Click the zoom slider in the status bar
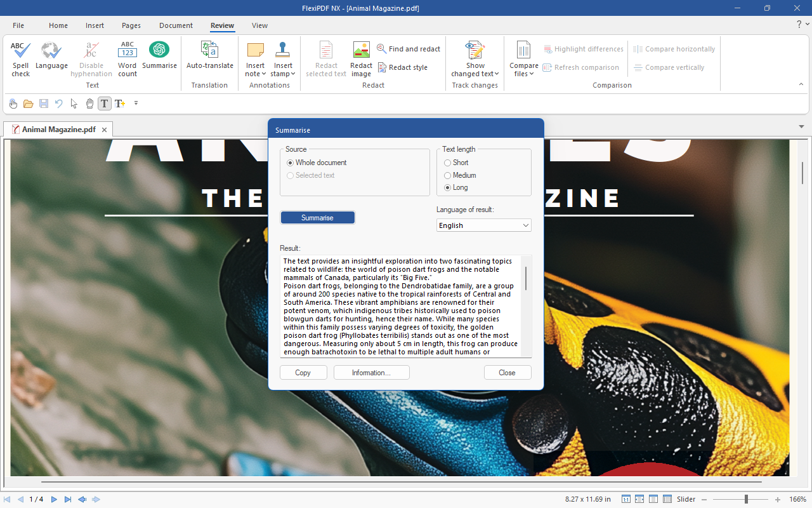This screenshot has height=508, width=812. pos(746,500)
